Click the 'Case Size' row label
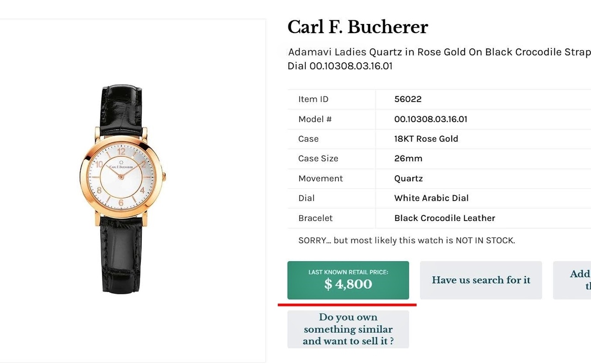This screenshot has height=364, width=591. click(x=318, y=159)
